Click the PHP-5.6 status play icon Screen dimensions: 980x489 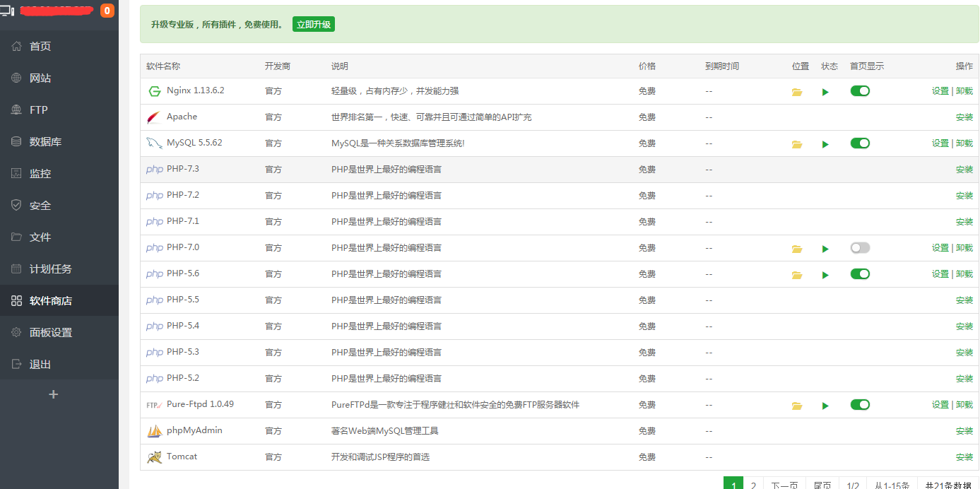825,275
